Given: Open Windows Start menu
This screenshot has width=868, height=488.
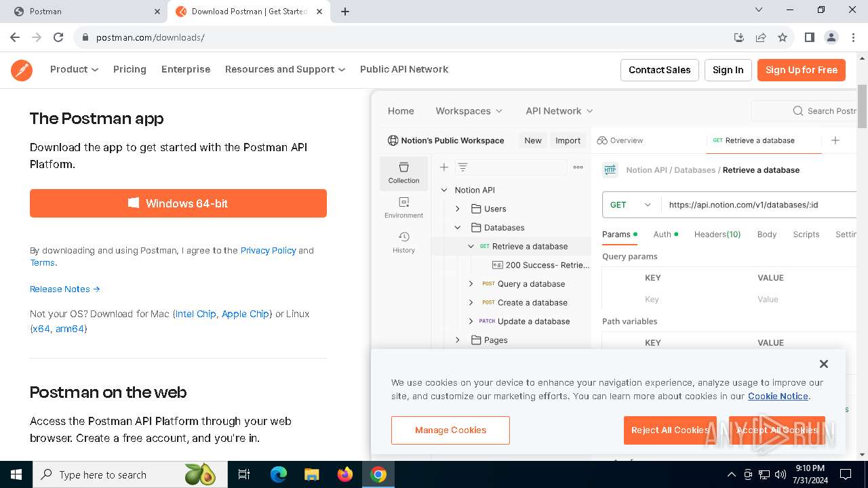Looking at the screenshot, I should click(16, 474).
